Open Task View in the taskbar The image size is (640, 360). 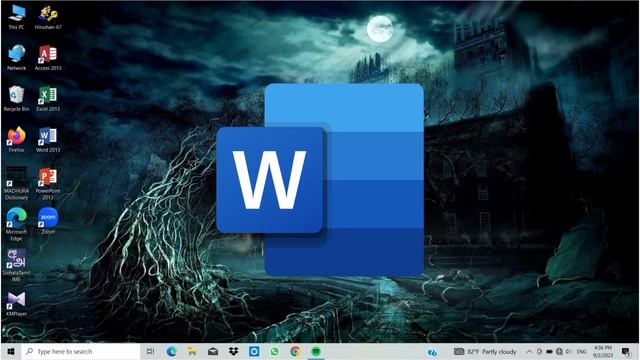(x=150, y=351)
